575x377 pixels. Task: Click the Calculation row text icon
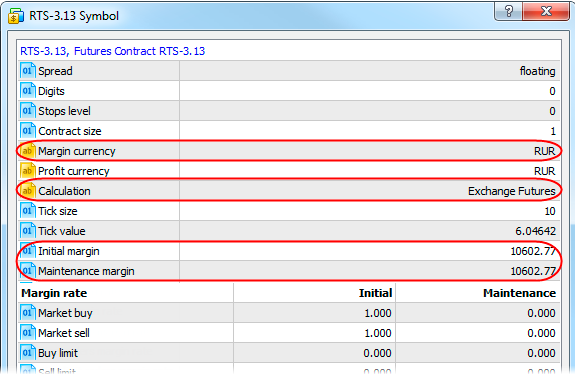[x=28, y=191]
